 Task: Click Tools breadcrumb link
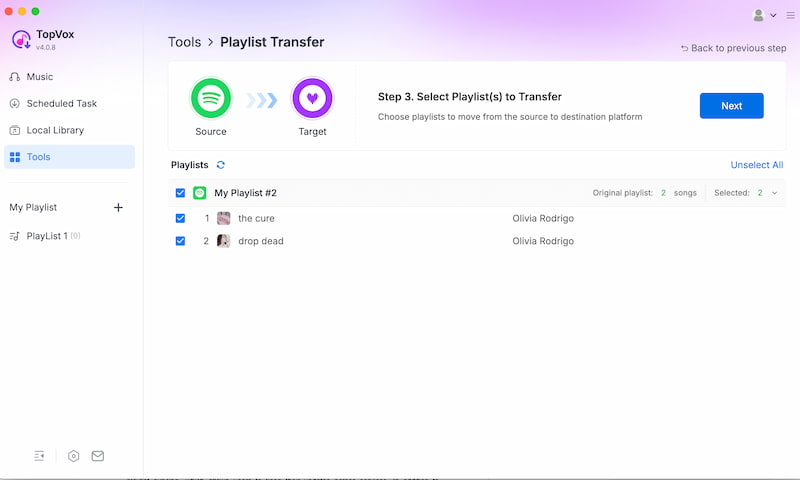184,42
